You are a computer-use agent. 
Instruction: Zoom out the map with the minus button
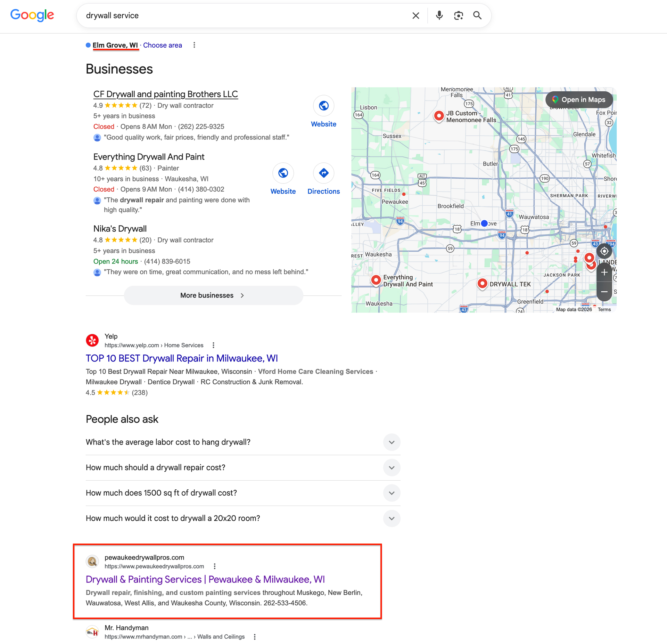[x=604, y=292]
